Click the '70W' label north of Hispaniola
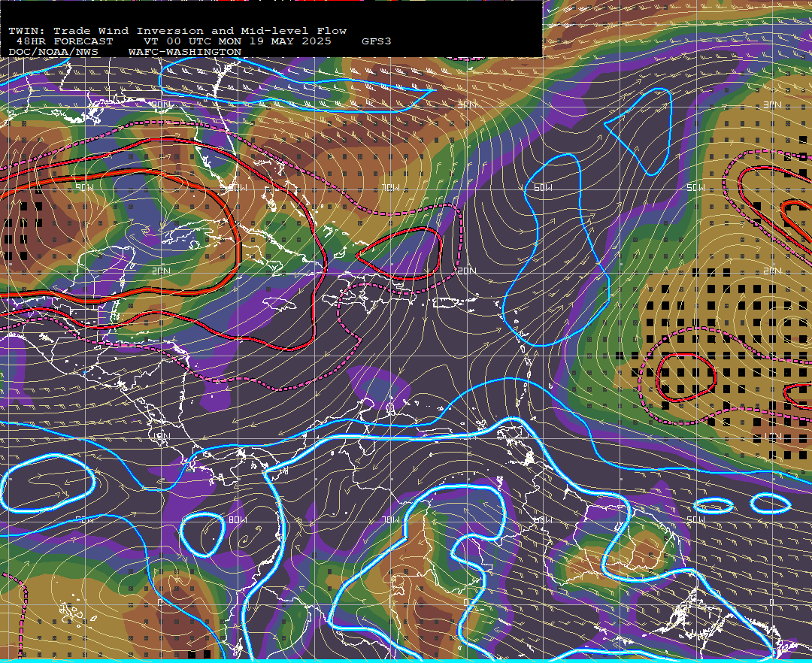Image resolution: width=812 pixels, height=663 pixels. click(390, 187)
